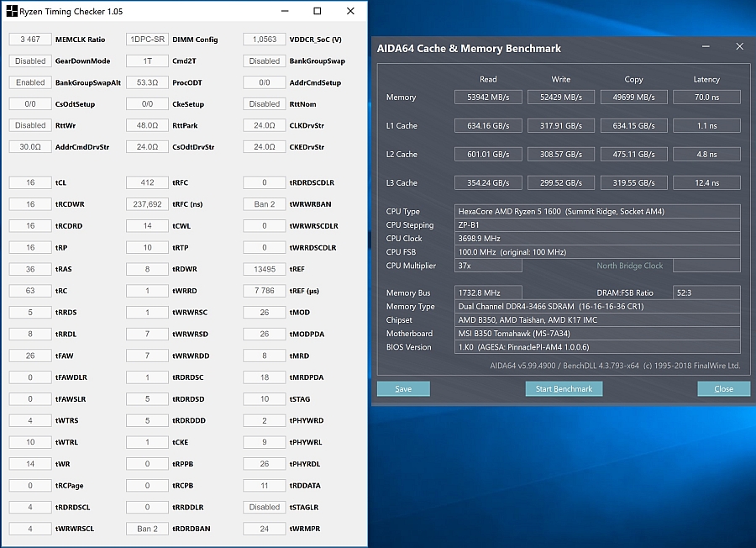Select the Memory Read value 53942 MB/s
Screen dimensions: 756x548
point(488,97)
